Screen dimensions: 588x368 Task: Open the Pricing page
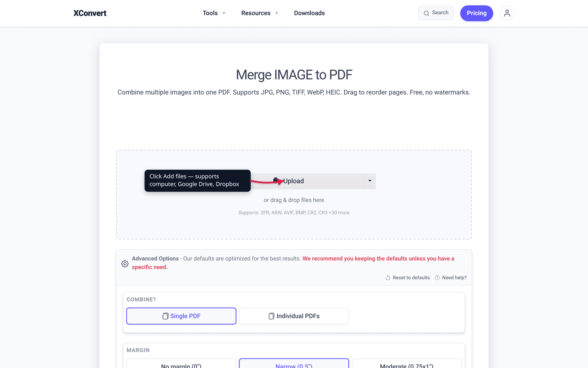[x=477, y=13]
